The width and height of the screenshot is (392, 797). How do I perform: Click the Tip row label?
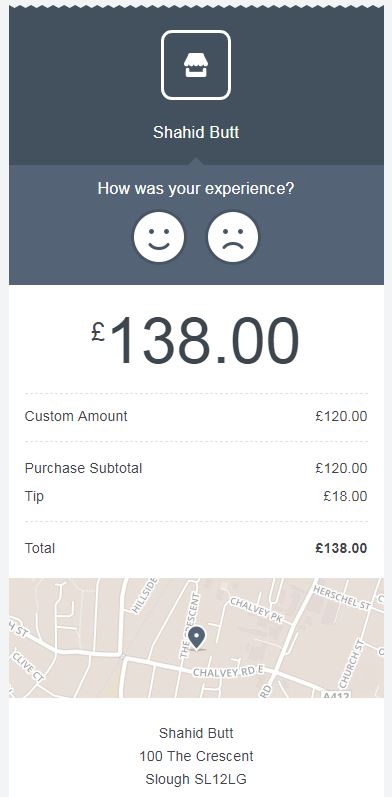(34, 496)
